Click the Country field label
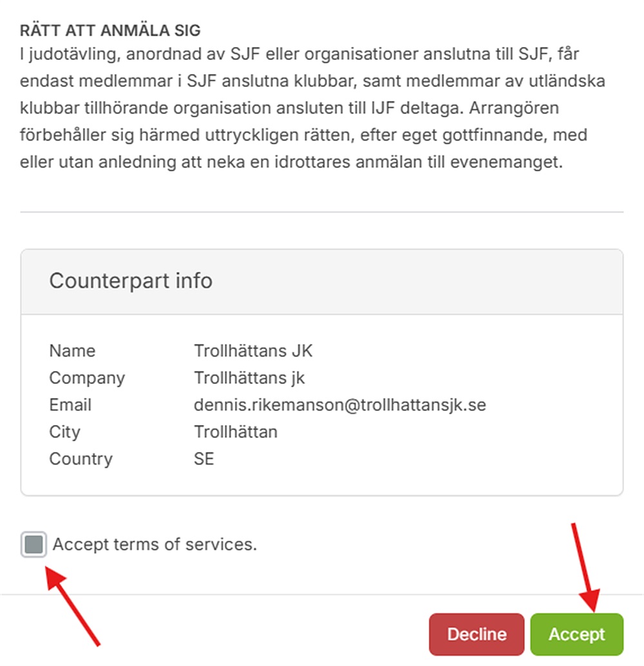Screen dimensions: 644x666 click(80, 459)
